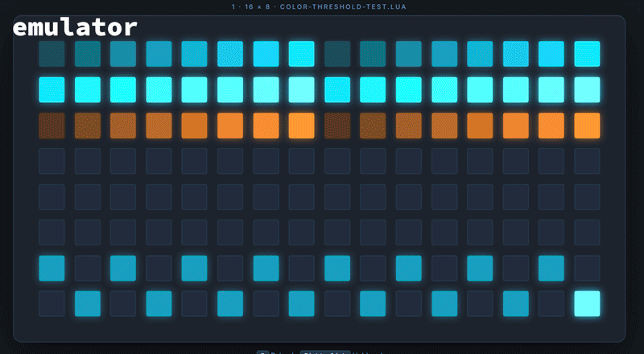Tap the lit blue pad, row 7 column 15
The image size is (644, 354).
coord(551,268)
